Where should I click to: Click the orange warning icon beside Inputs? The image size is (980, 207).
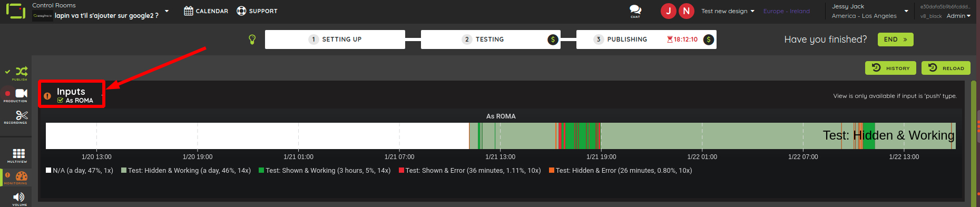coord(47,96)
